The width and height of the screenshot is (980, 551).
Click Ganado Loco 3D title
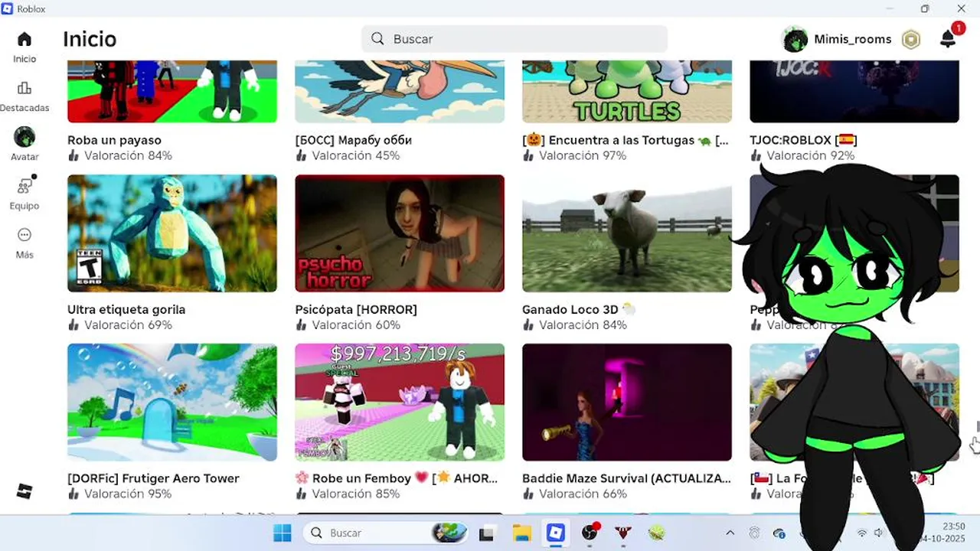coord(579,310)
